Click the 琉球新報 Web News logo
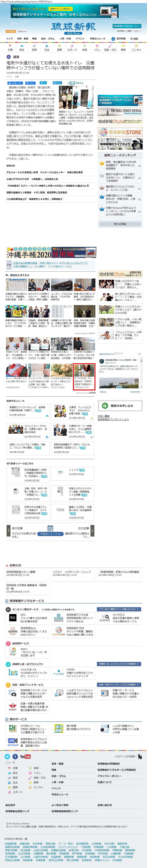The image size is (147, 868). click(x=74, y=28)
